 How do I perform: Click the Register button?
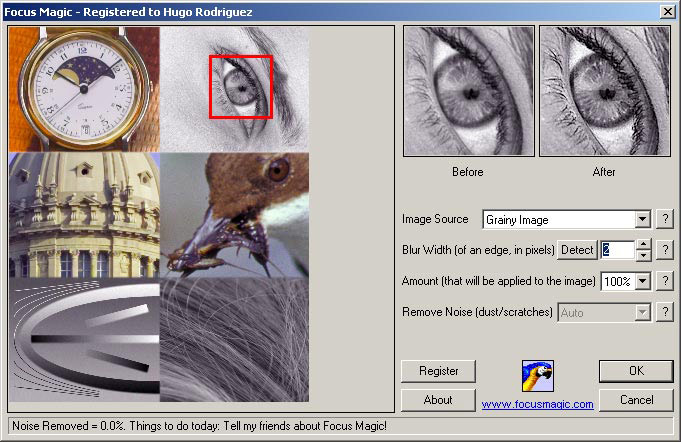[439, 371]
